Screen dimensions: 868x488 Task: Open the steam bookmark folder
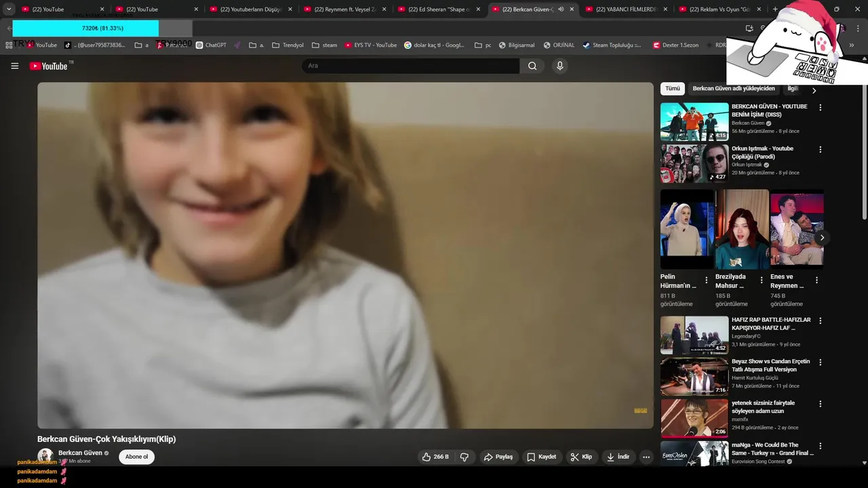325,45
